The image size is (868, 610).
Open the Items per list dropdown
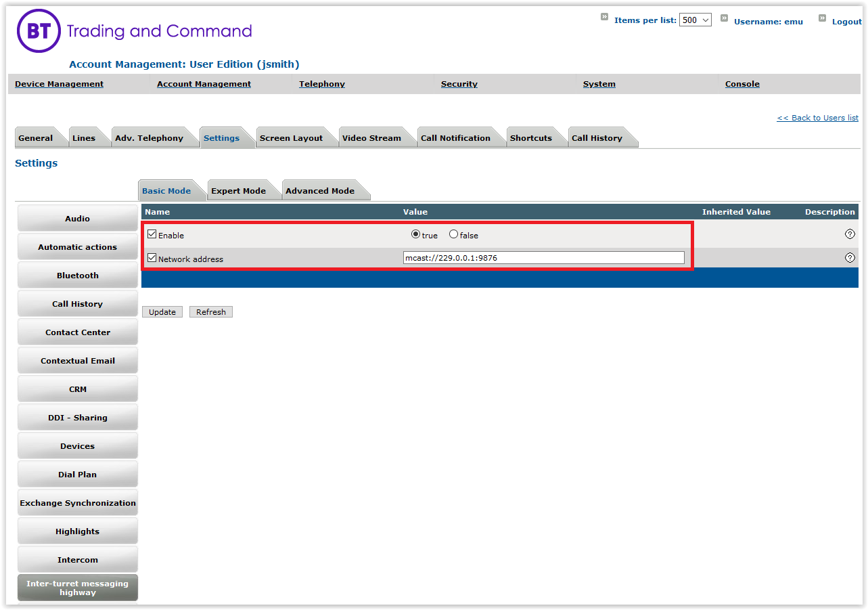pyautogui.click(x=695, y=20)
